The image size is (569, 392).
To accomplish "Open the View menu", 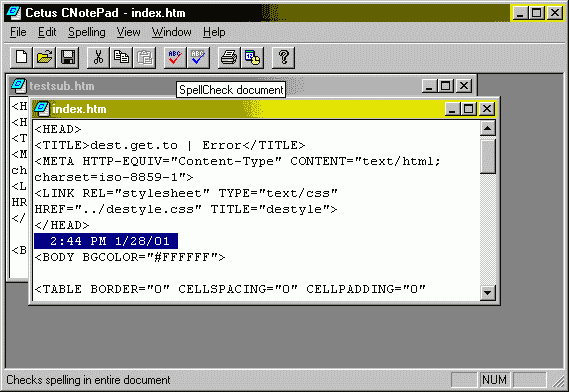I will click(x=128, y=32).
